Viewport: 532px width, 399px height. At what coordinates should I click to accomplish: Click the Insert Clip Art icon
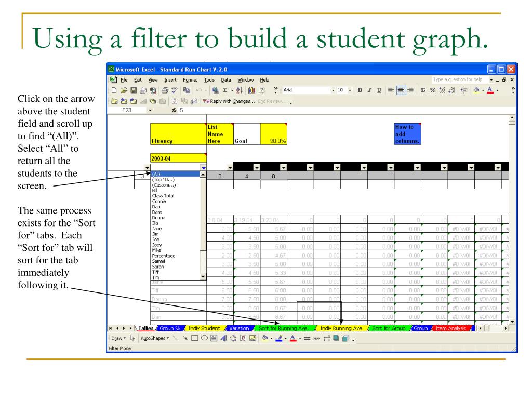coord(243,338)
